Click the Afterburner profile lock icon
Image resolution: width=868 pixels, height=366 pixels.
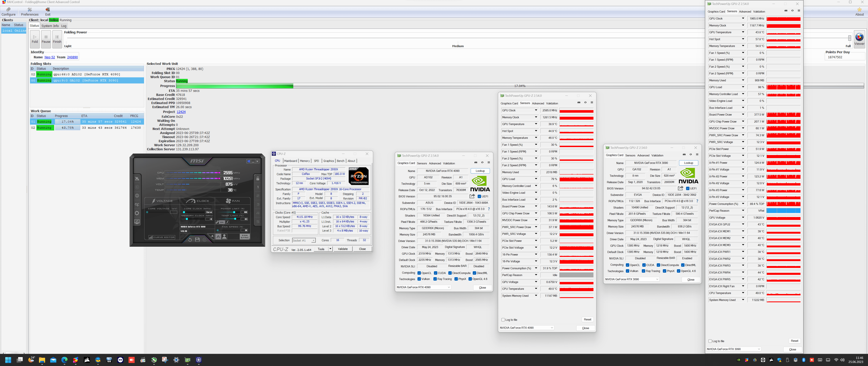coord(258,178)
